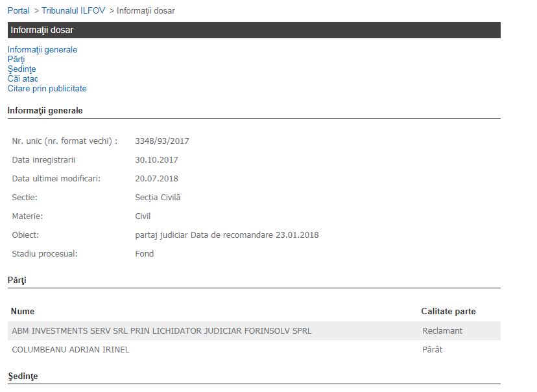Select the Citare prin publicitate link
The width and height of the screenshot is (537, 392).
click(47, 89)
